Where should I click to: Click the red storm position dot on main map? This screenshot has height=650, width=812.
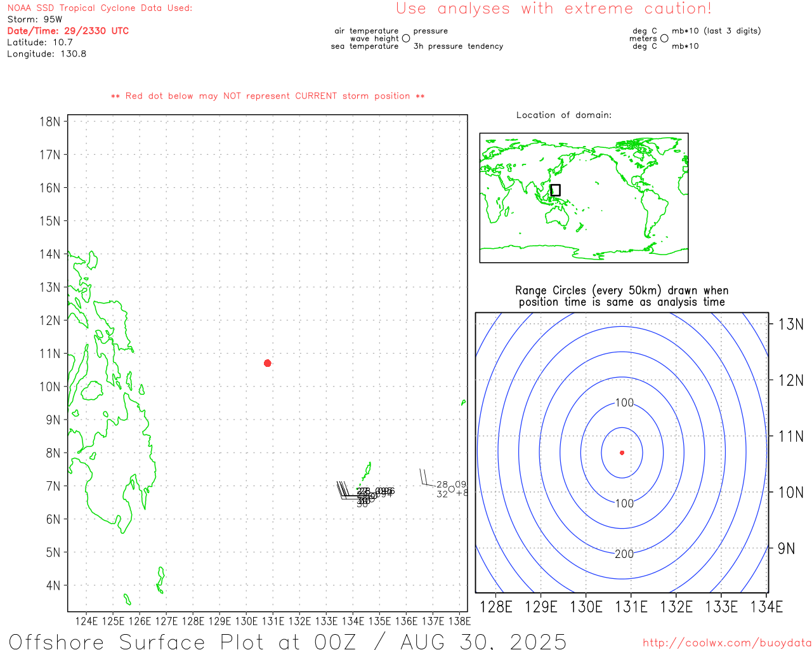point(268,363)
